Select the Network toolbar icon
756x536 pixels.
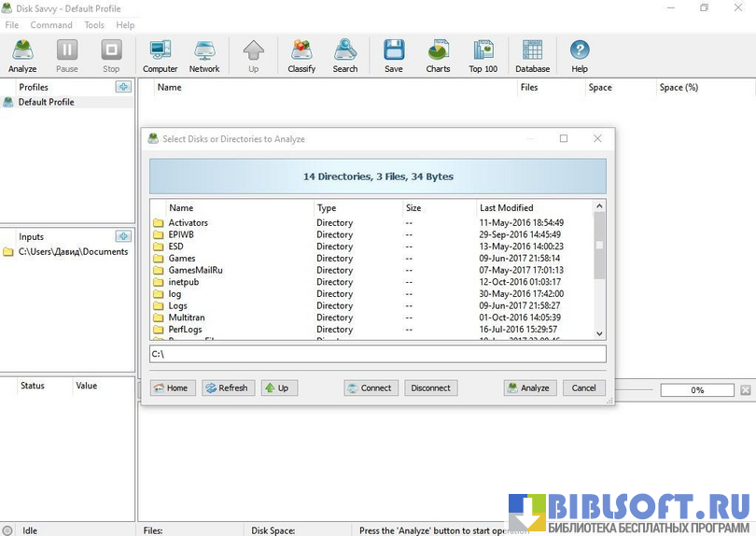pos(204,56)
